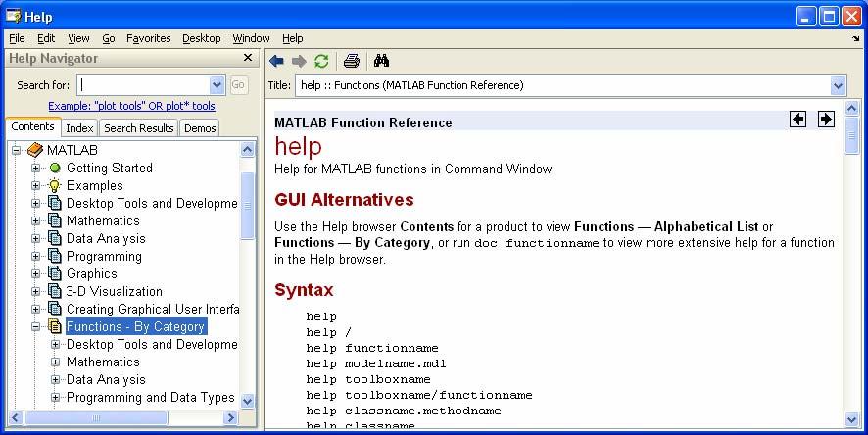Image resolution: width=868 pixels, height=435 pixels.
Task: Click the green Getting Started icon
Action: 55,168
